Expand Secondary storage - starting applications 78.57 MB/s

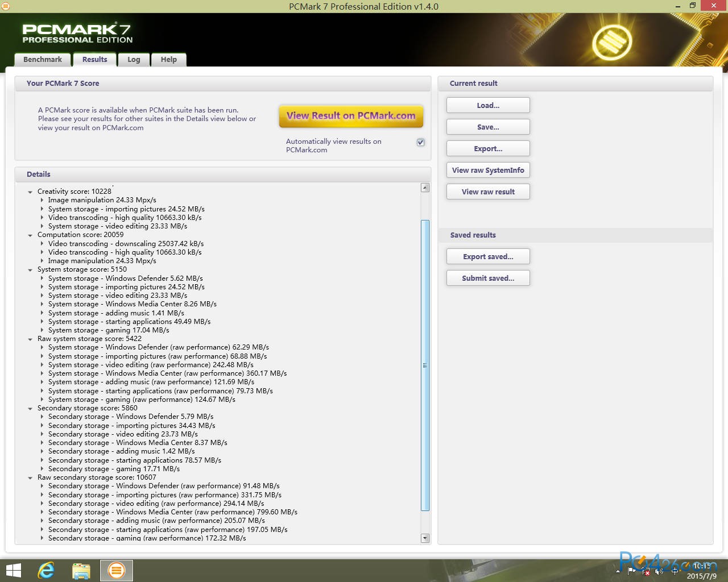[x=42, y=460]
